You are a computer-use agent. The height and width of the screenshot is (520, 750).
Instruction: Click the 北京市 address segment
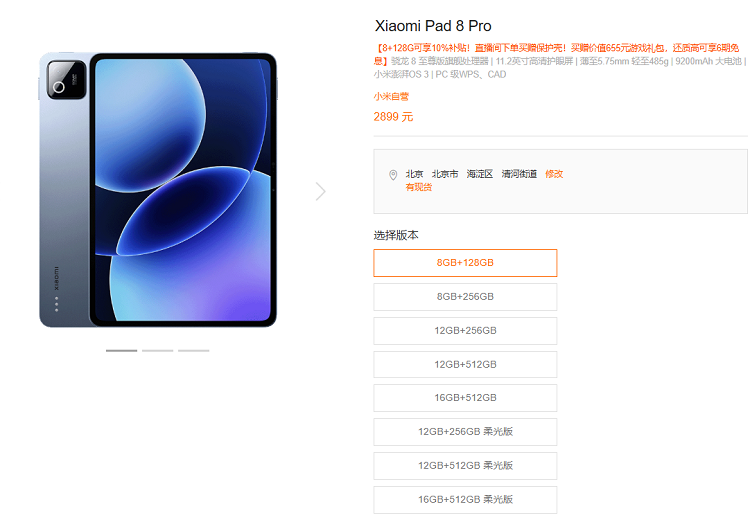point(445,174)
